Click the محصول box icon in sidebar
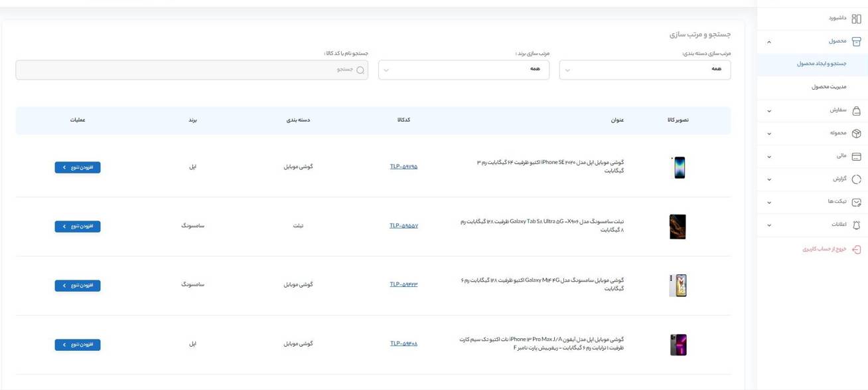The image size is (868, 390). point(856,41)
